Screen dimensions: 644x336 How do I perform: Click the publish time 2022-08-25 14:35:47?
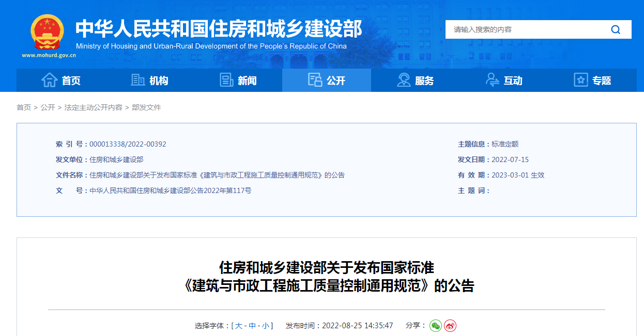pyautogui.click(x=357, y=326)
